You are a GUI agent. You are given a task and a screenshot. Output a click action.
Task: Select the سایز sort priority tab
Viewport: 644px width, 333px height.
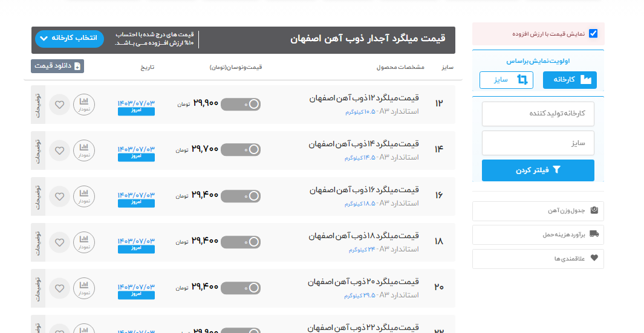pyautogui.click(x=506, y=80)
